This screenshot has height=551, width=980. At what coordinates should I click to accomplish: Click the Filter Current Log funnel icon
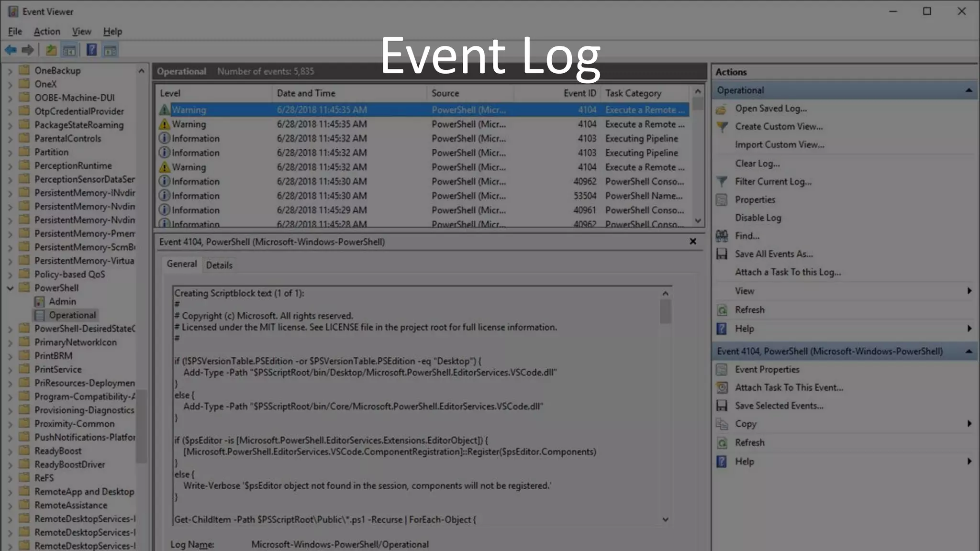coord(722,182)
